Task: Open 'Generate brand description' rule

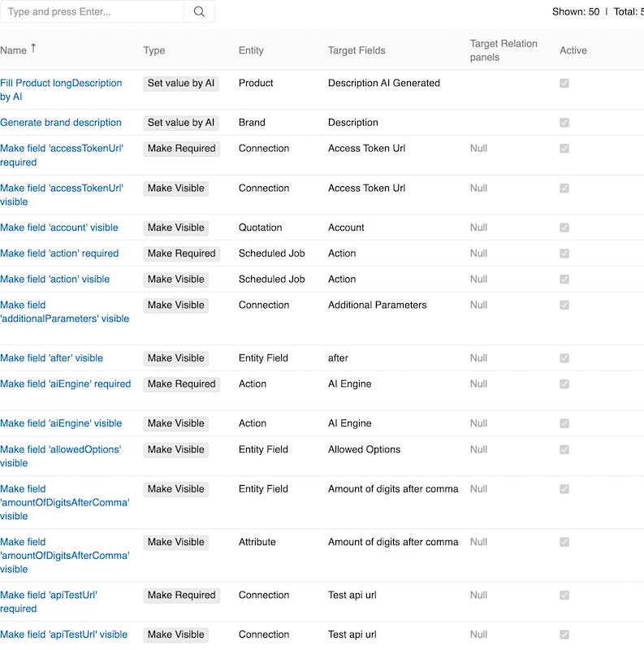Action: (x=61, y=123)
